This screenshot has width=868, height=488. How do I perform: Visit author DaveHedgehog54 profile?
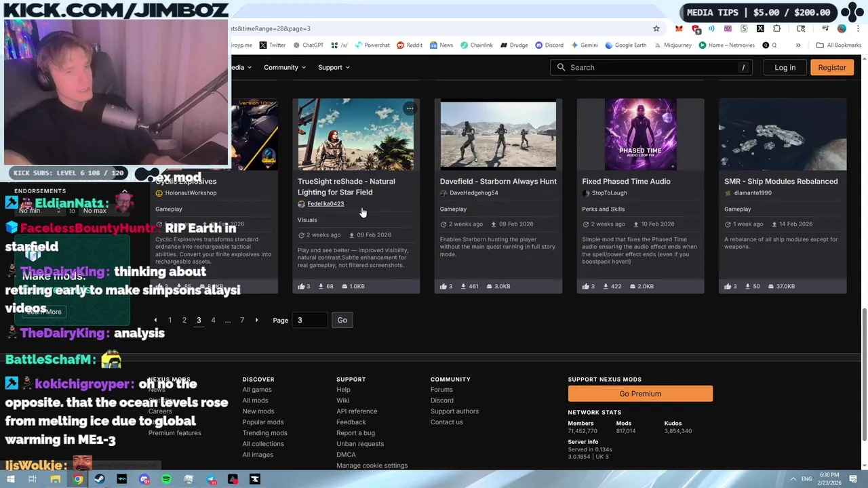pyautogui.click(x=473, y=193)
